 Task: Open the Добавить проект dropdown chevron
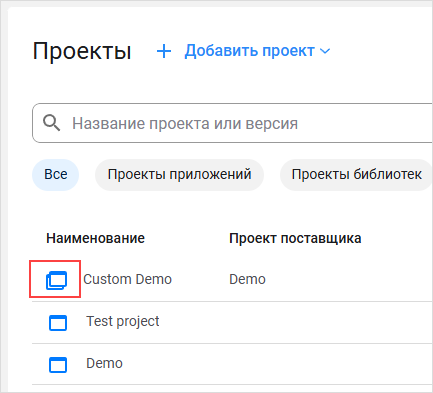(x=325, y=51)
